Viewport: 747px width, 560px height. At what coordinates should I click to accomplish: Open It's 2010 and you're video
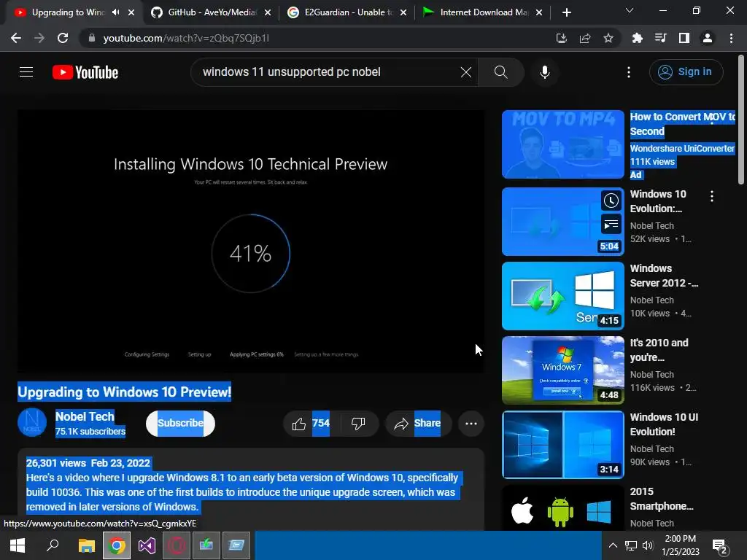[x=659, y=350]
